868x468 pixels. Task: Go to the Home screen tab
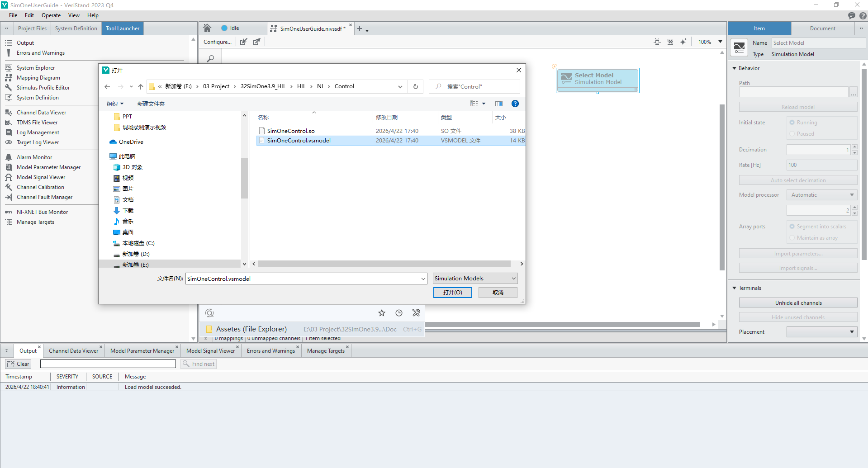(x=207, y=28)
